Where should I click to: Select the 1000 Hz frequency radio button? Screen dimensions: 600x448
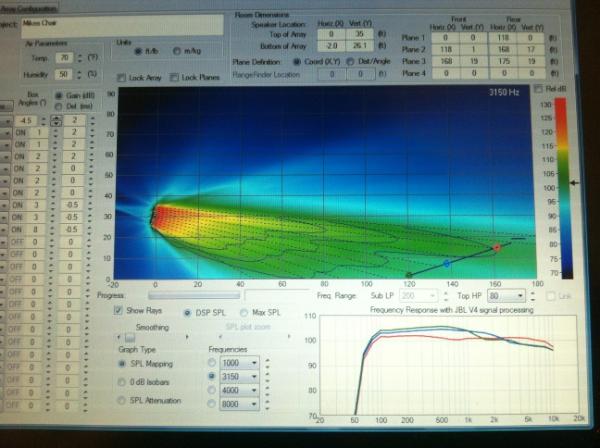click(x=212, y=362)
